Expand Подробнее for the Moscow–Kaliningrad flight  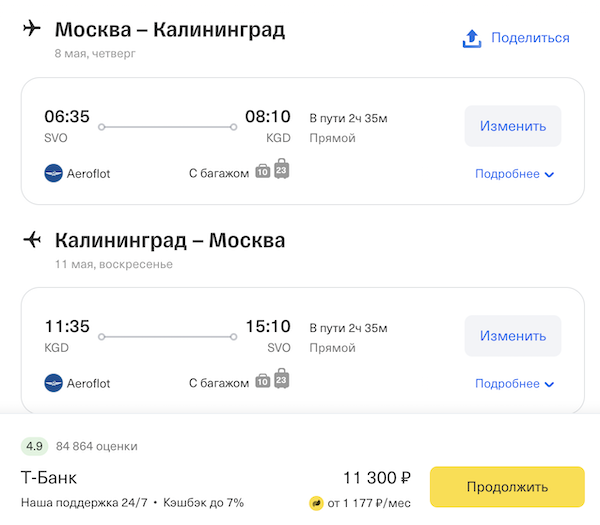point(514,174)
